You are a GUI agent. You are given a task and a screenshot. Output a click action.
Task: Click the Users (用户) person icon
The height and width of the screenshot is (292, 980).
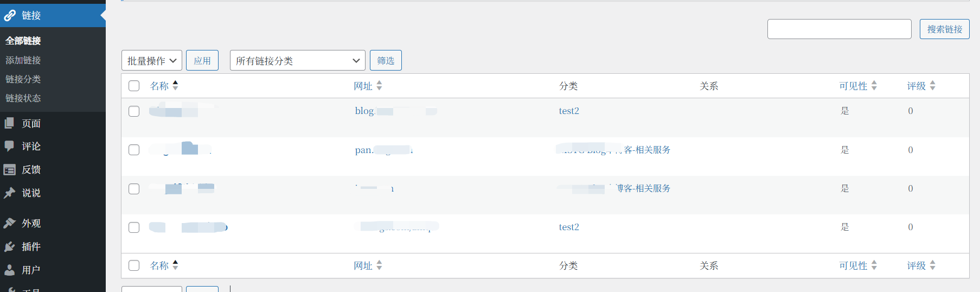tap(9, 270)
